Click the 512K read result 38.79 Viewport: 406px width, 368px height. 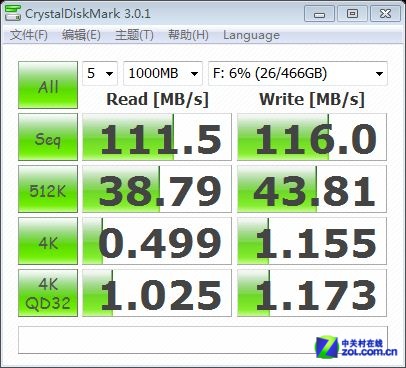pyautogui.click(x=157, y=189)
